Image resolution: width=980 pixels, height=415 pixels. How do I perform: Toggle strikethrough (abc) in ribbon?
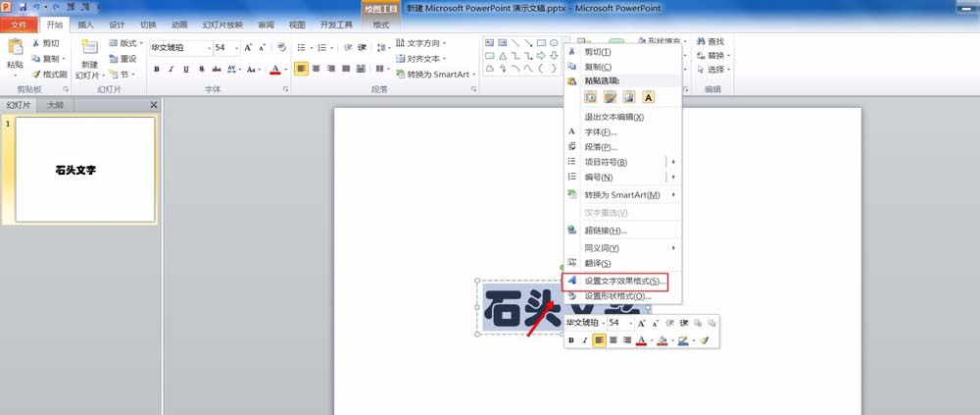(217, 69)
